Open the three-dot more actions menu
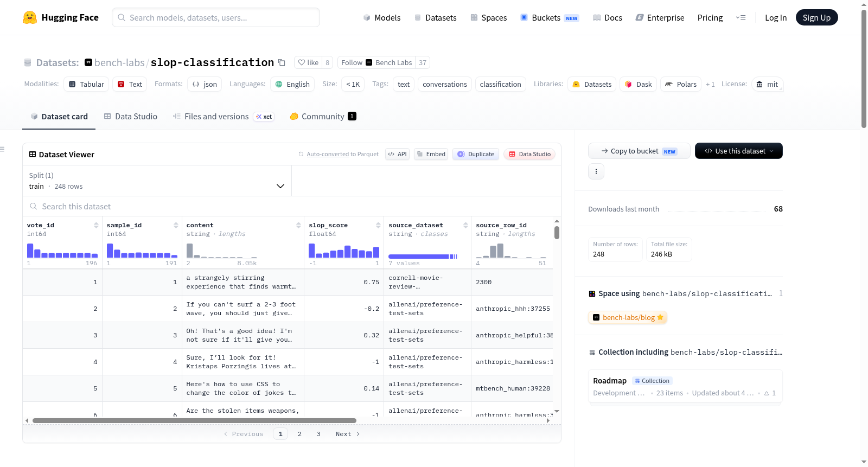Viewport: 868px width, 467px height. pyautogui.click(x=596, y=171)
